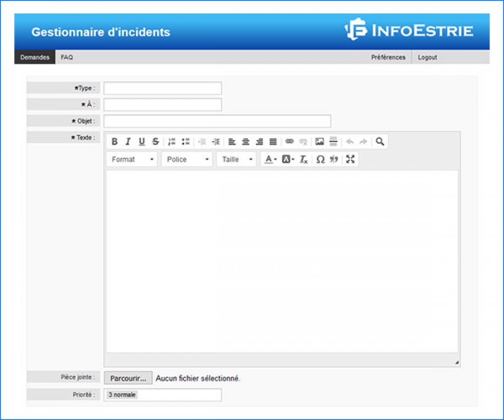Viewport: 504px width, 420px height.
Task: Insert an image into the text
Action: click(x=320, y=141)
